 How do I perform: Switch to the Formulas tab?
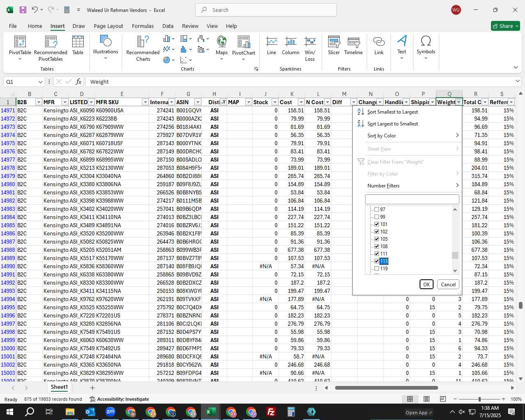143,26
